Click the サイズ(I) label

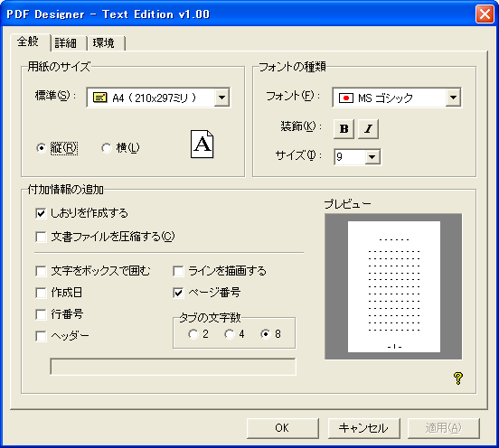coord(298,155)
